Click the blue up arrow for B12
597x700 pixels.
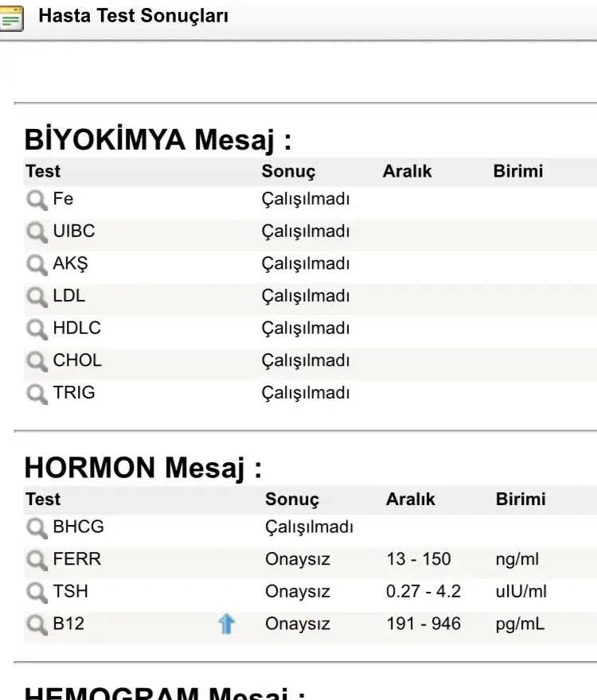tap(227, 624)
